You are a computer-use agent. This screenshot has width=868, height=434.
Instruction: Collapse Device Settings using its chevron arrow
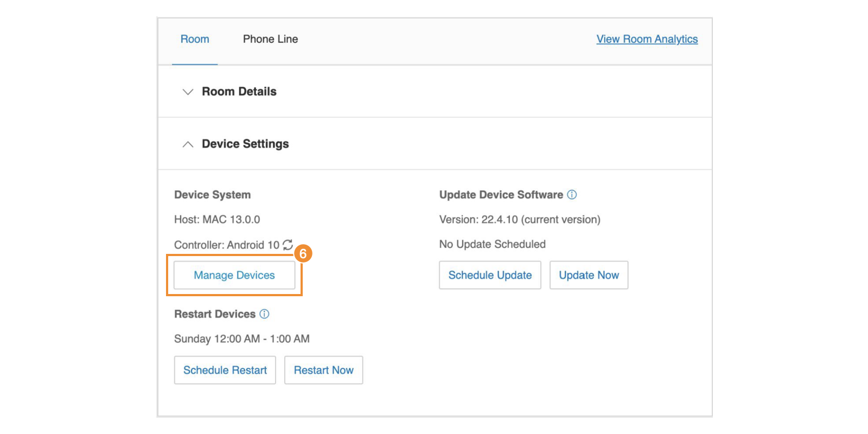point(188,144)
